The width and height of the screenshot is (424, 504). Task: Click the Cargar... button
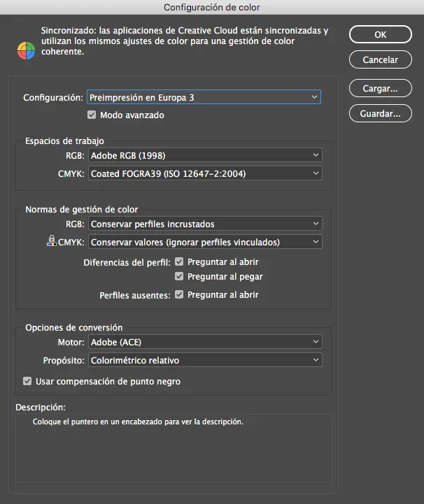click(380, 89)
